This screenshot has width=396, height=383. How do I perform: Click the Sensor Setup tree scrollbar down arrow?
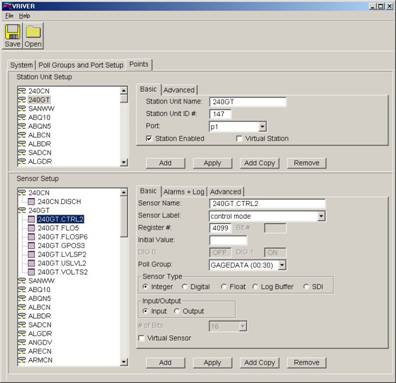click(x=124, y=362)
